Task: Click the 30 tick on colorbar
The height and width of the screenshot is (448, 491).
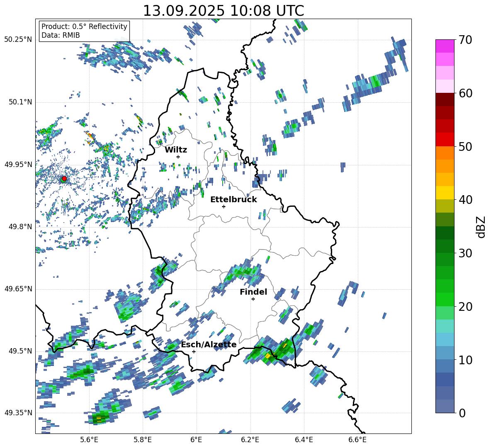Action: tap(465, 253)
